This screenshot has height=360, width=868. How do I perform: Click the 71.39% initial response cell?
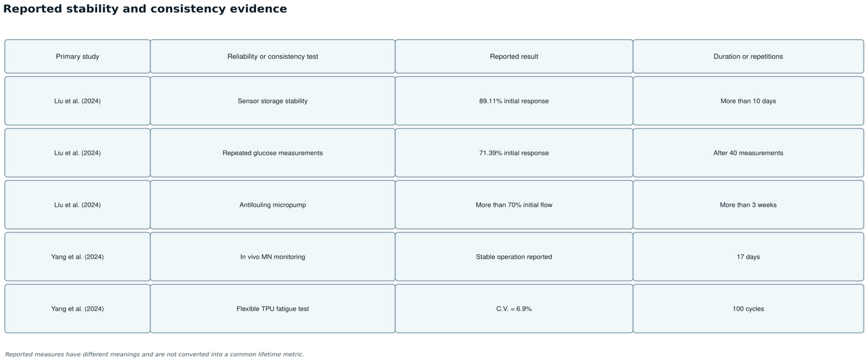(514, 153)
